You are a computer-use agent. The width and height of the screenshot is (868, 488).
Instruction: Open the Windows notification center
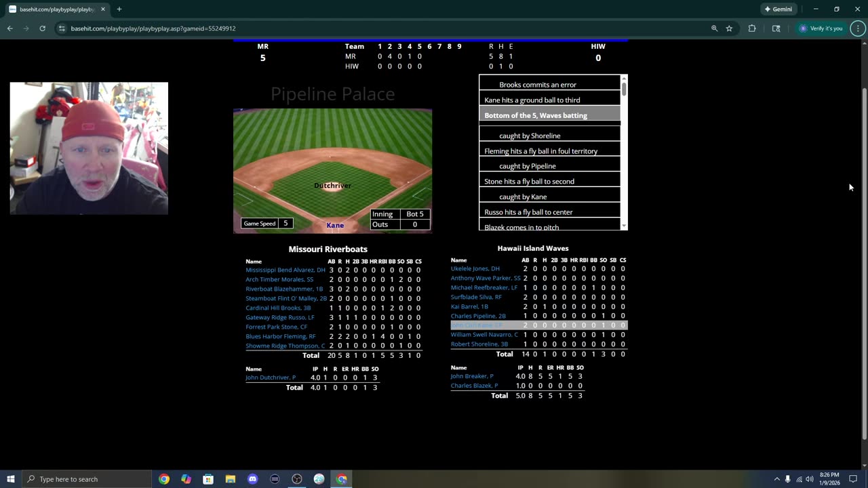coord(853,479)
